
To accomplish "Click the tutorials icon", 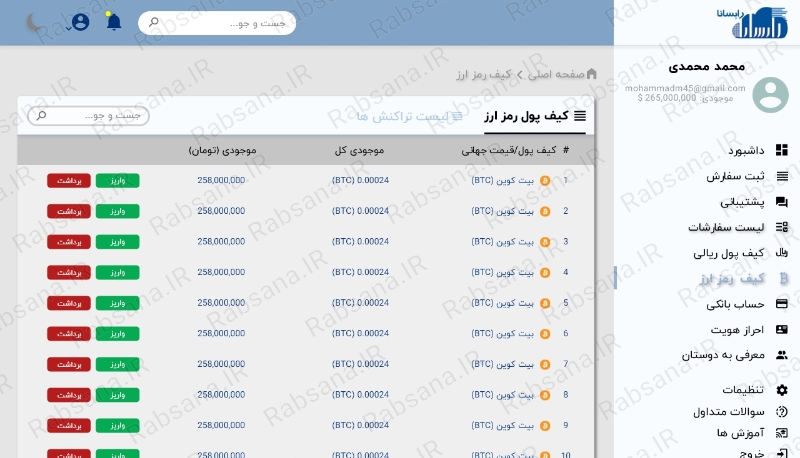I will click(x=782, y=433).
